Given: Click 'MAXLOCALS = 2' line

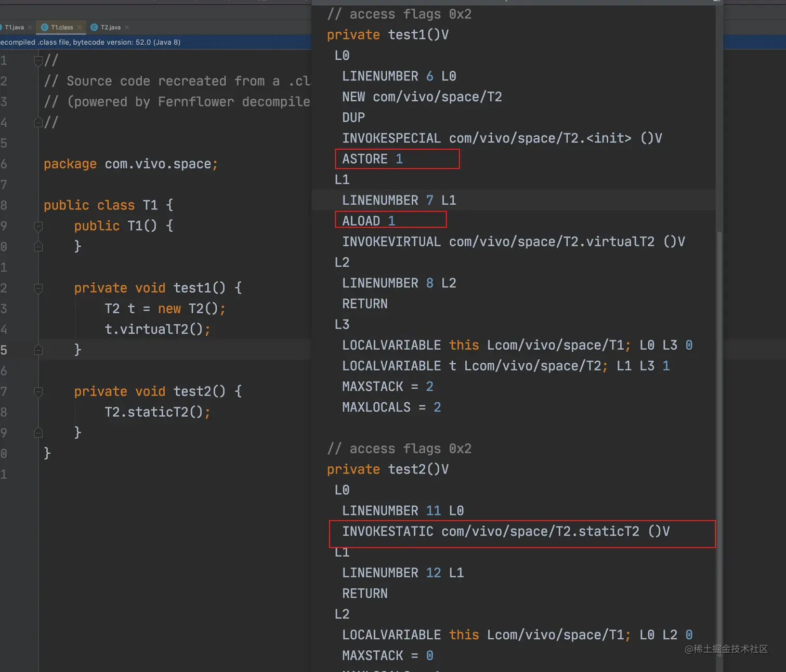Looking at the screenshot, I should [391, 407].
